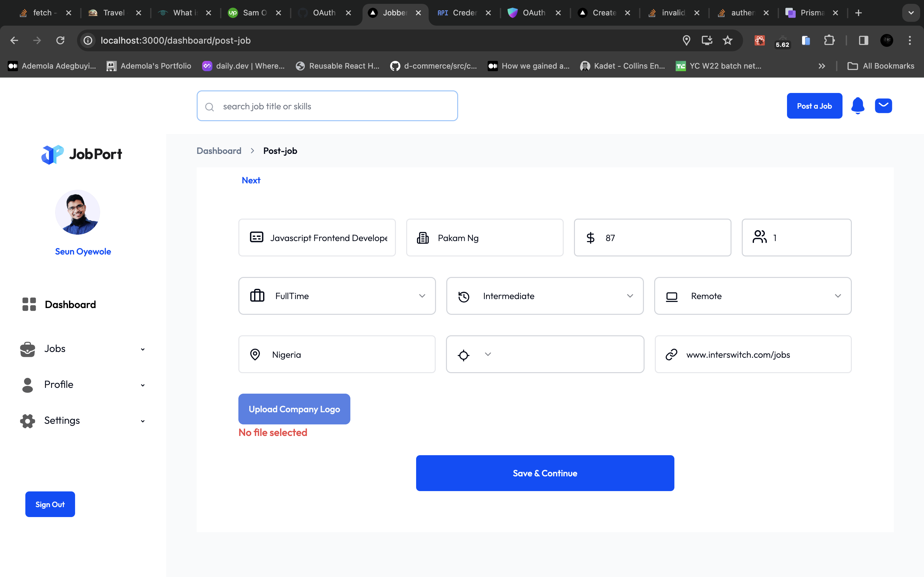Click the link icon beside job URL

pyautogui.click(x=671, y=355)
